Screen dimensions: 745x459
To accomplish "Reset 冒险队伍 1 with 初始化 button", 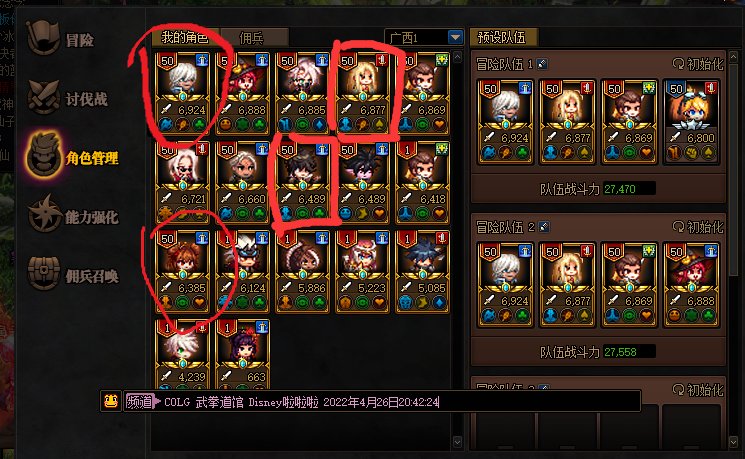I will click(x=697, y=64).
